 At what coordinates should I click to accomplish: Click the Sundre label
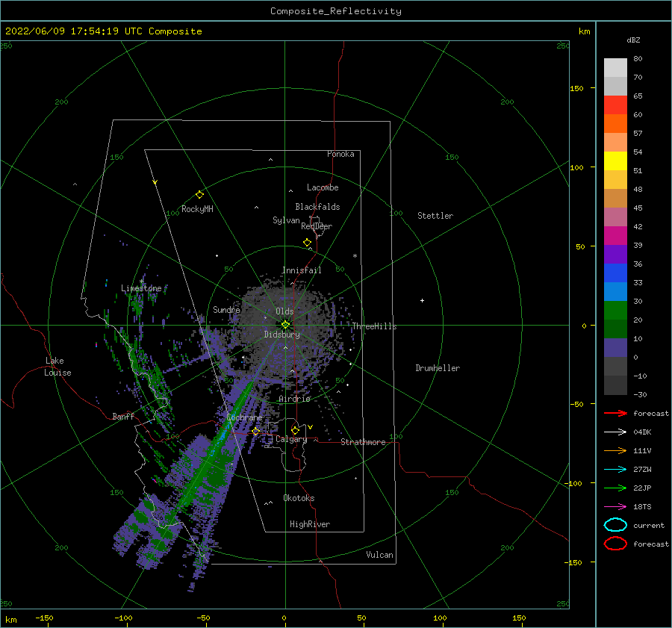coord(226,310)
